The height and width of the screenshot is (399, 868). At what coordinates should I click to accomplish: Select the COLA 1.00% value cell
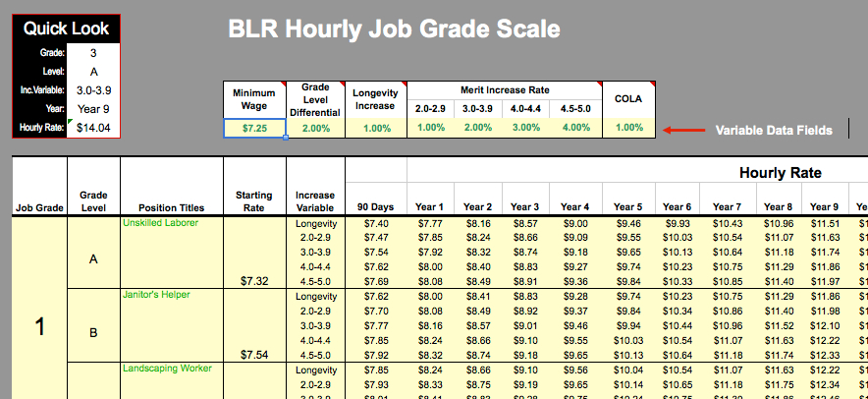628,128
